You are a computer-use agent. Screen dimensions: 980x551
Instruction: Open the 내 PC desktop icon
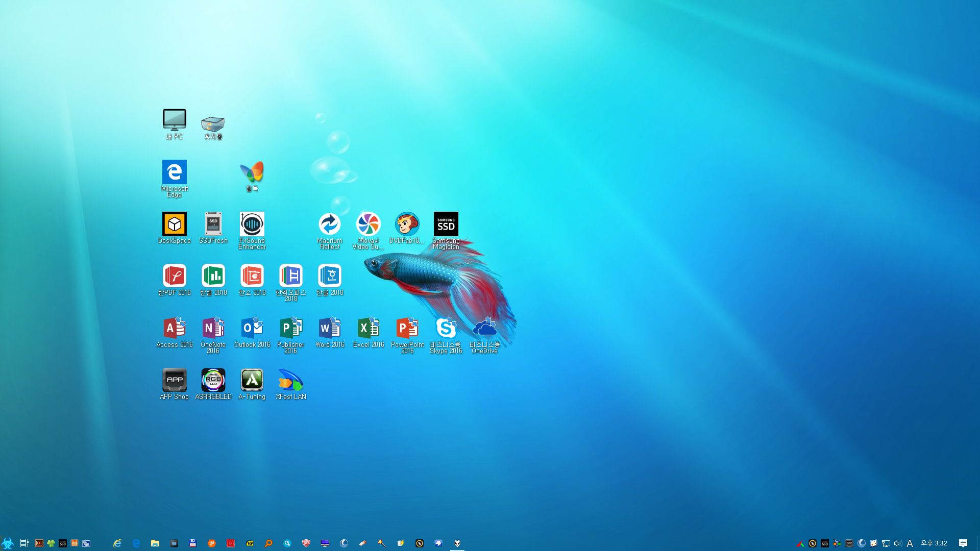174,124
